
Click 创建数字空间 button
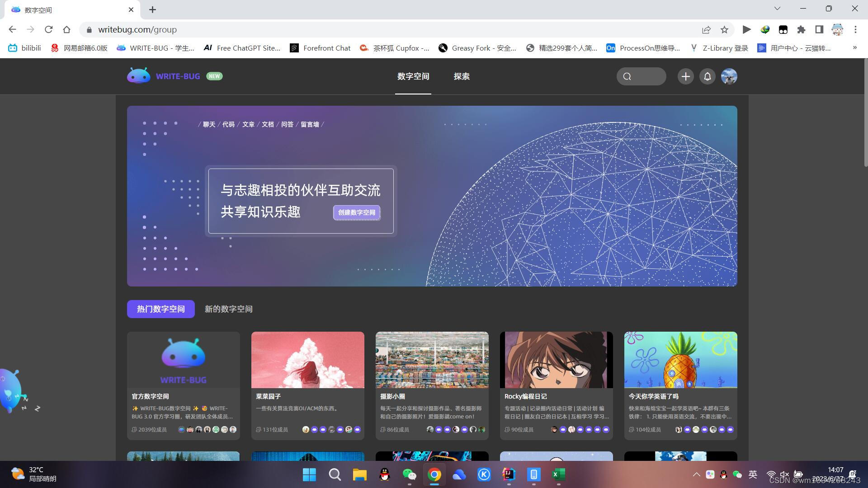click(356, 212)
